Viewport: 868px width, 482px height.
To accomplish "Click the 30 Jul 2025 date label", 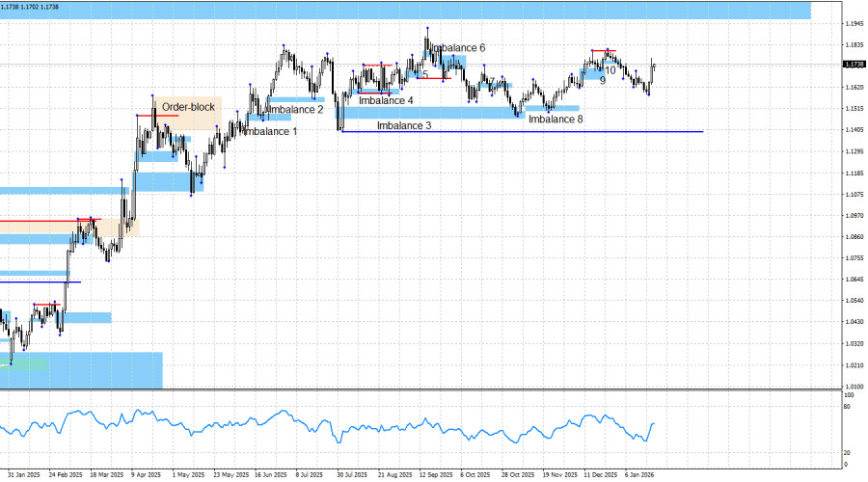I will pyautogui.click(x=352, y=475).
